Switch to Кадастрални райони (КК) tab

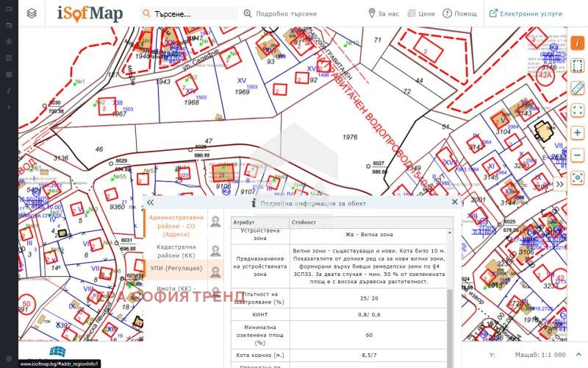[174, 251]
